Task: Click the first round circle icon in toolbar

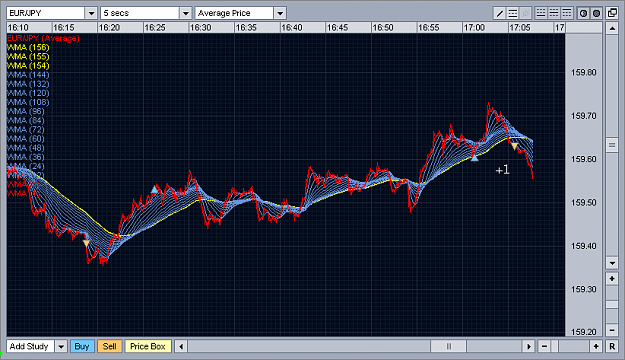Action: pos(584,13)
